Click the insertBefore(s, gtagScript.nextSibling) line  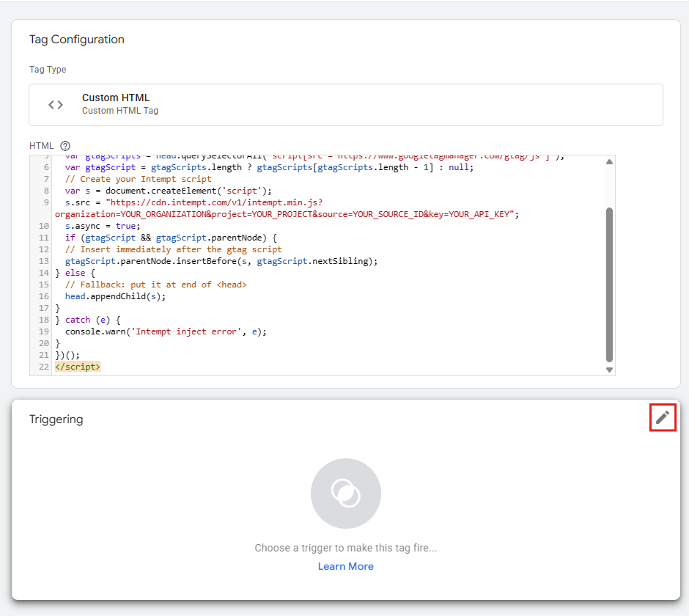click(221, 261)
